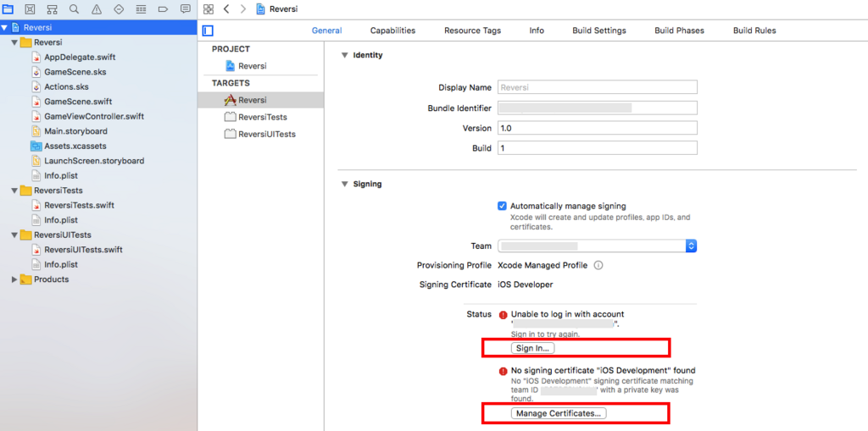Switch to the Build Settings tab
The width and height of the screenshot is (868, 431).
599,30
